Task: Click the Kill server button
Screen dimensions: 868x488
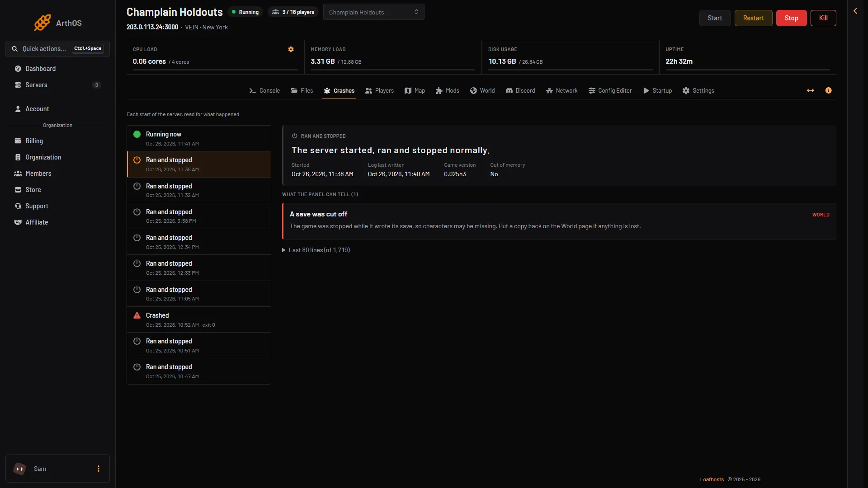Action: [823, 18]
